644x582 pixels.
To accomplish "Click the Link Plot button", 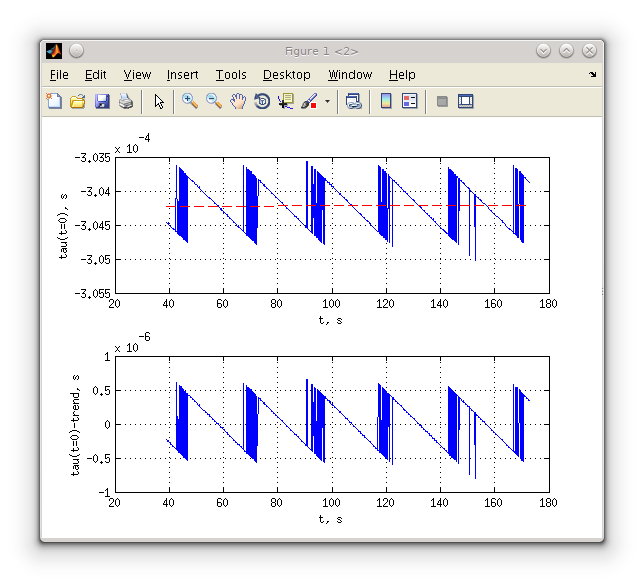I will click(354, 101).
